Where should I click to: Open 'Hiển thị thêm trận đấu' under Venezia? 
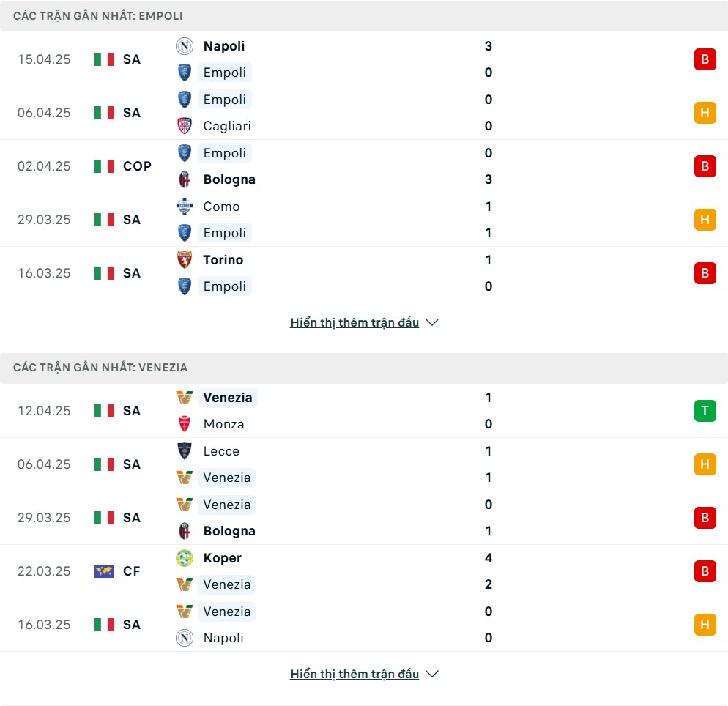[x=354, y=674]
